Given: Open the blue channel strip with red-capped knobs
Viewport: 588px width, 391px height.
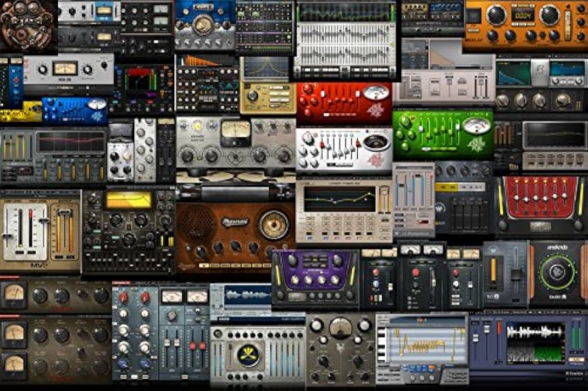Looking at the screenshot, I should pos(135,332).
